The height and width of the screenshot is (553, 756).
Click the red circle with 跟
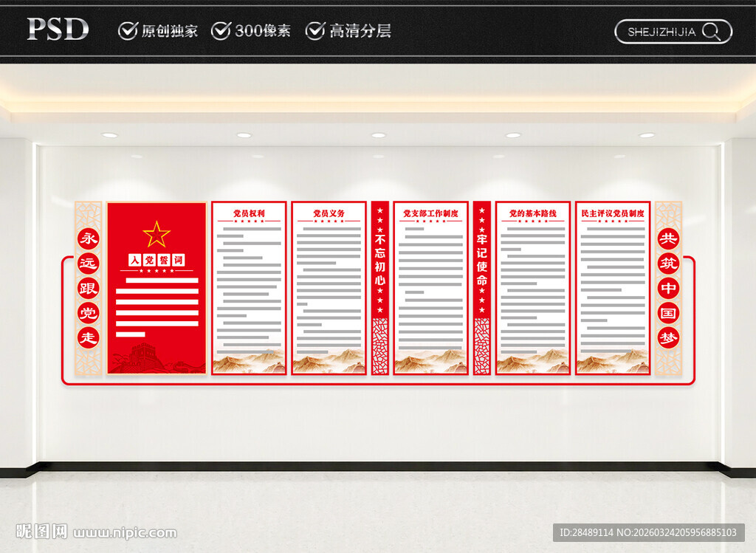[x=89, y=288]
